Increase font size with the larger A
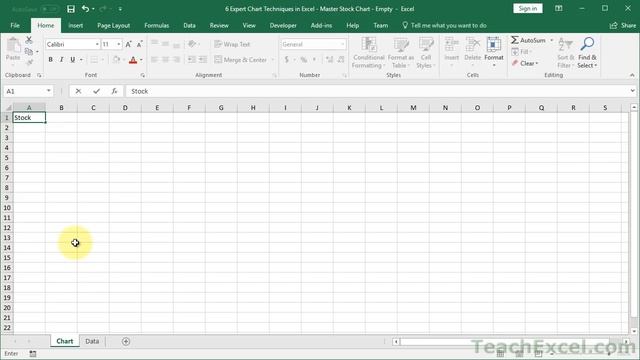 (128, 44)
